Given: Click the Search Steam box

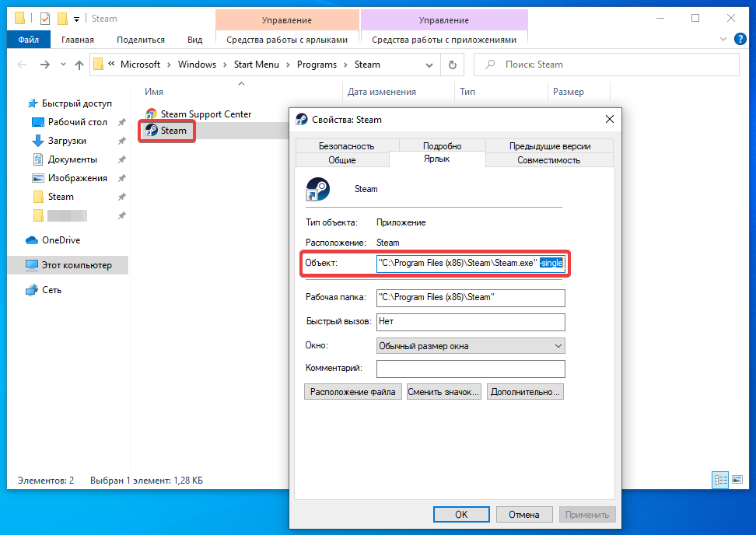Looking at the screenshot, I should (607, 65).
